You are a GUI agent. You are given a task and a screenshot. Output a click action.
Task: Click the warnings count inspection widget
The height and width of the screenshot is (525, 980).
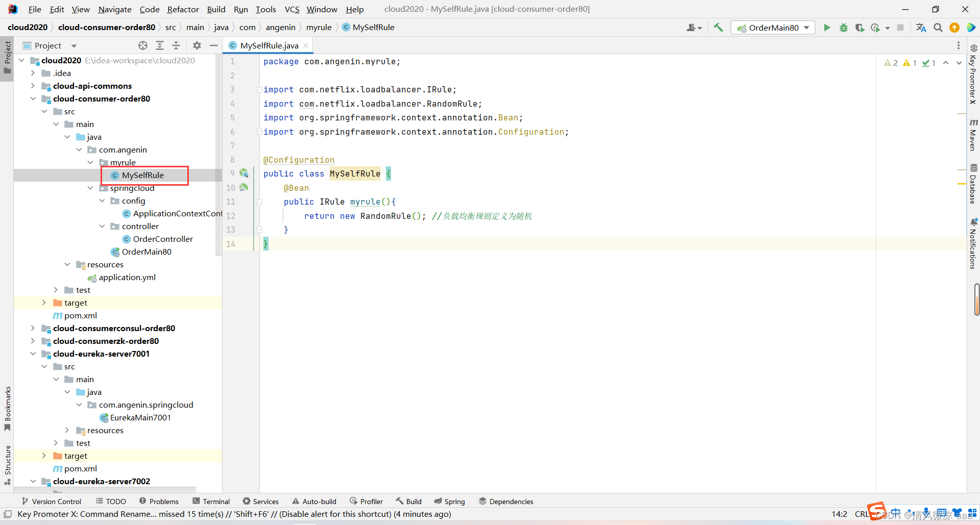coord(910,63)
